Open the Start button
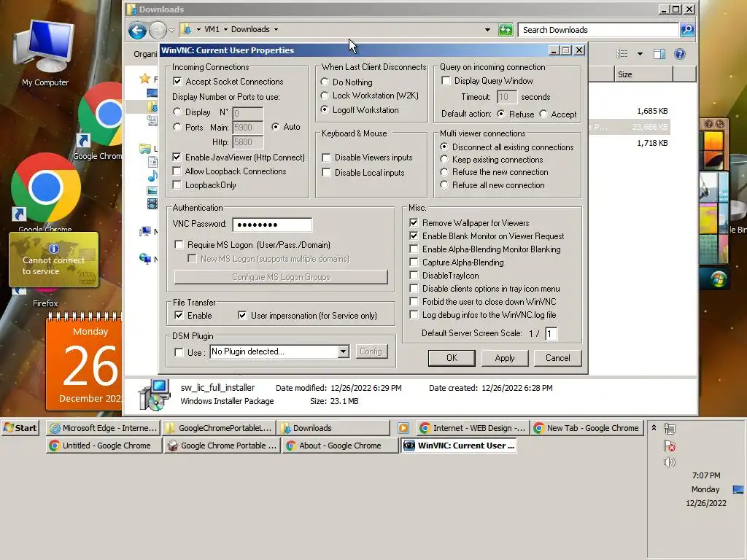This screenshot has height=560, width=747. (20, 427)
